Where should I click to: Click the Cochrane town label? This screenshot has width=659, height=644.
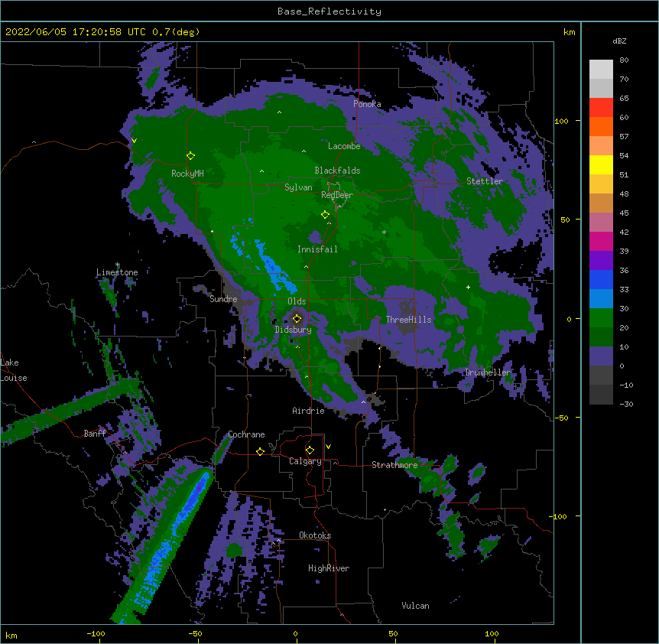[246, 434]
